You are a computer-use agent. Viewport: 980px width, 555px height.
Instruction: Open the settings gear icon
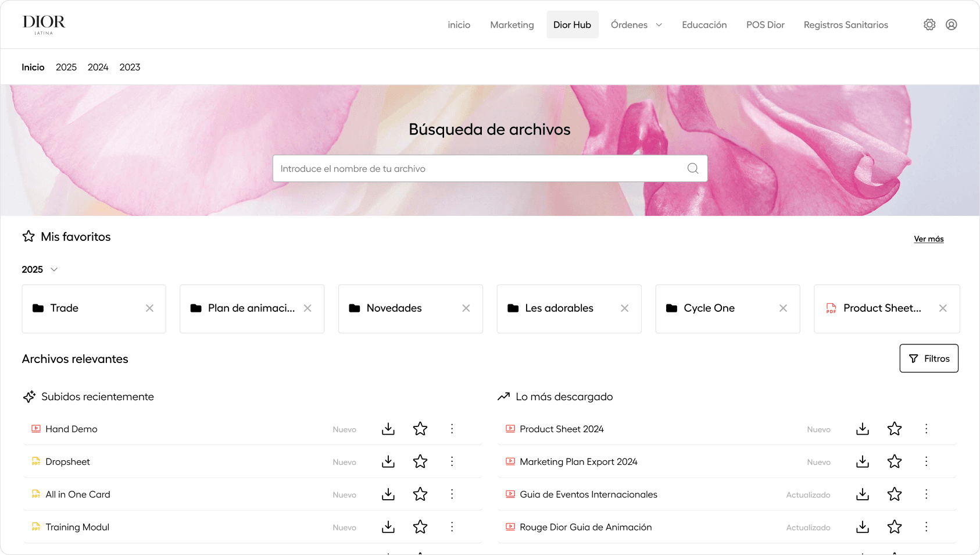(x=929, y=24)
